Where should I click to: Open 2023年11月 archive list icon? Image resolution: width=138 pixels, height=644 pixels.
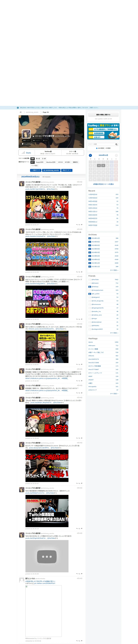(90, 267)
